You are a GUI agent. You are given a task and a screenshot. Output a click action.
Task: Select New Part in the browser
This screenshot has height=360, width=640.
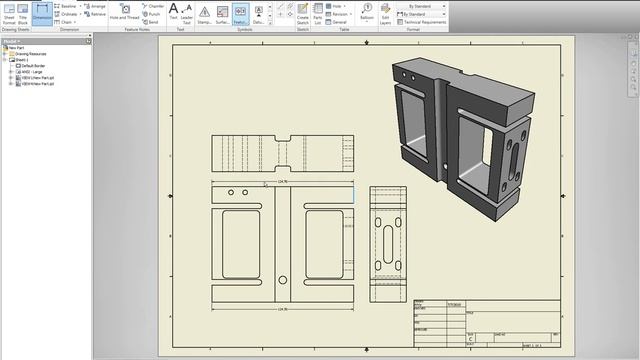[16, 48]
